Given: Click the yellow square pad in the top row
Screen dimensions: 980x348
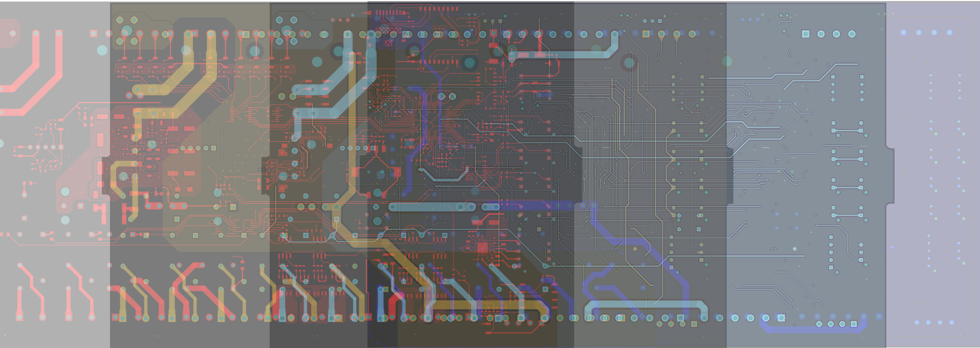Looking at the screenshot, I should [x=646, y=34].
